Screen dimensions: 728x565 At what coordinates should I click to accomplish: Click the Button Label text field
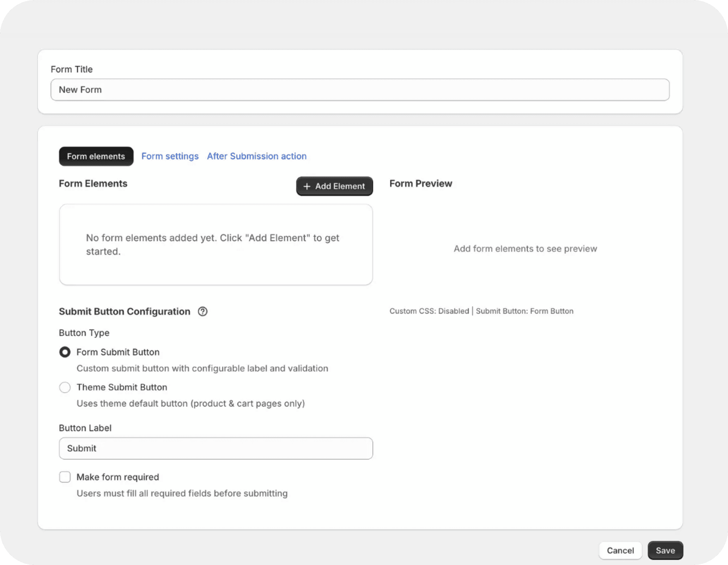point(216,448)
